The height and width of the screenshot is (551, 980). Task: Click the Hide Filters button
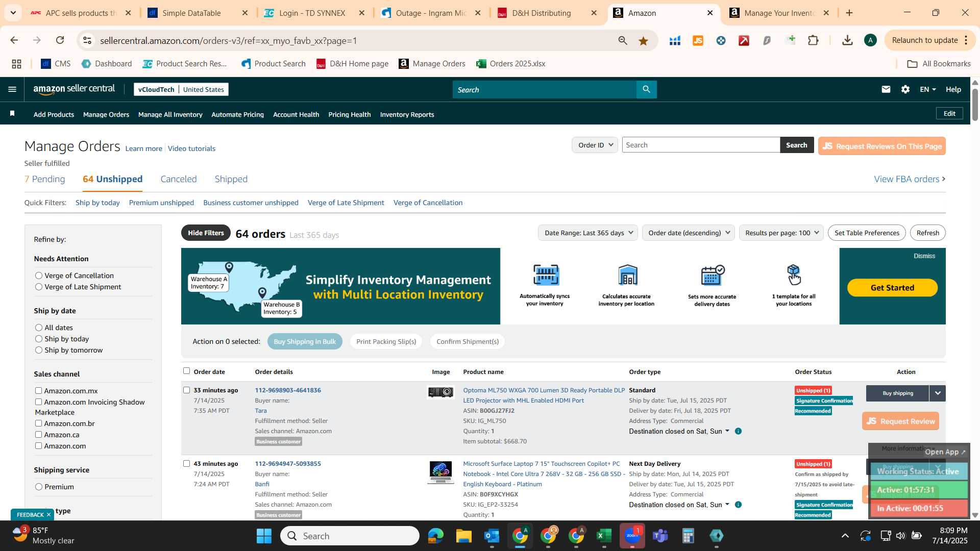point(206,233)
